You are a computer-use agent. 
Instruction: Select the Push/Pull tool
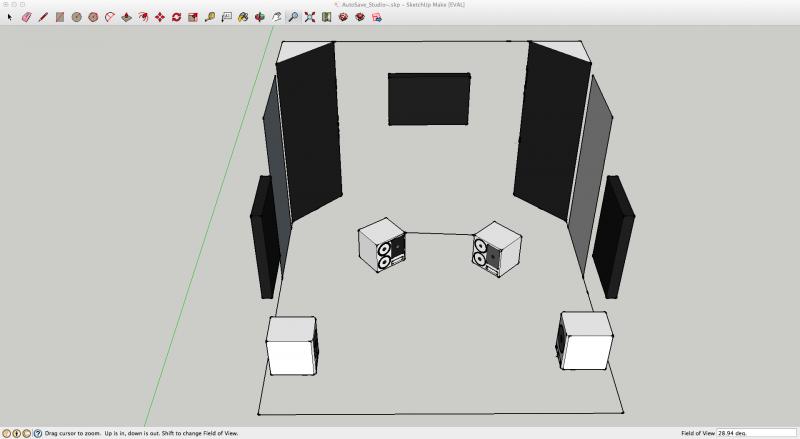[127, 17]
